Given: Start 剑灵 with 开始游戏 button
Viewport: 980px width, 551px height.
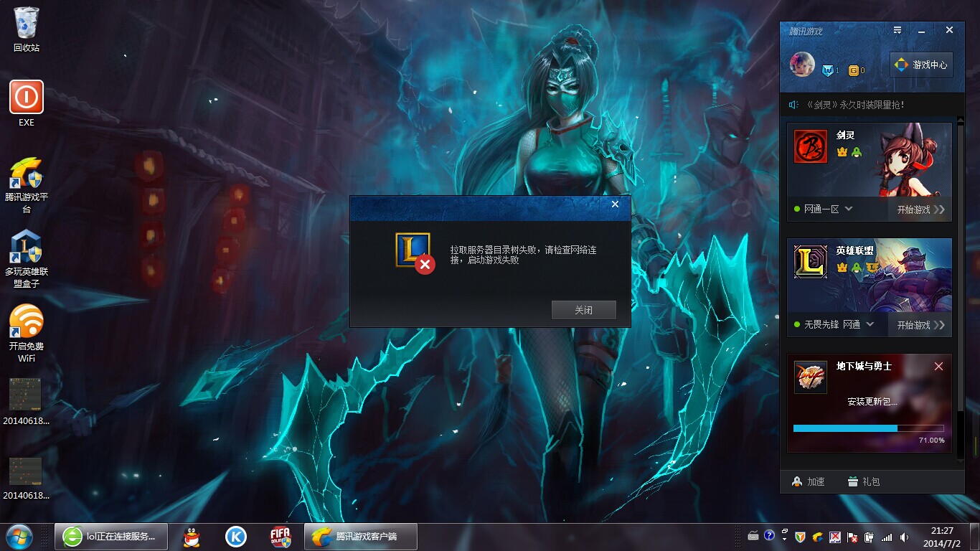Looking at the screenshot, I should [920, 209].
